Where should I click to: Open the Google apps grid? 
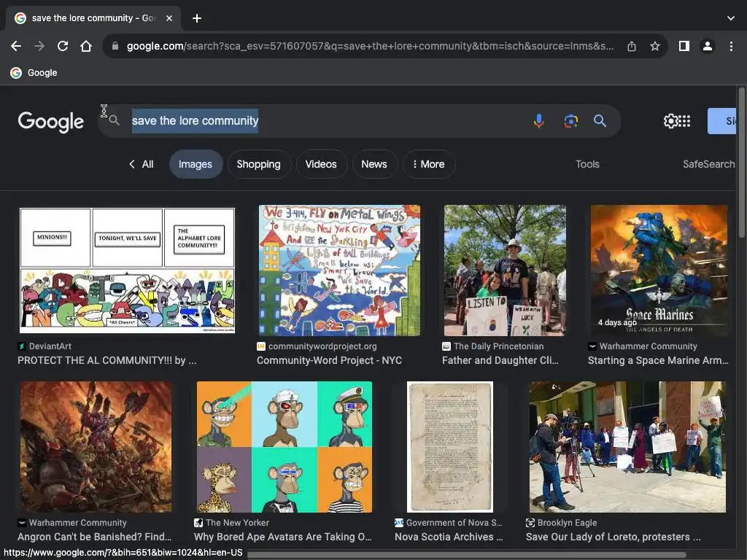pyautogui.click(x=684, y=121)
